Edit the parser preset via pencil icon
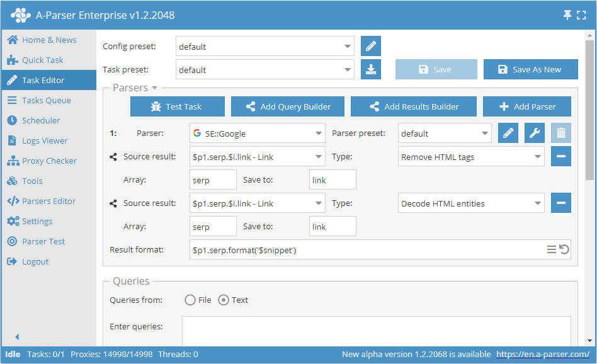Viewport: 597px width, 364px height. coord(508,134)
